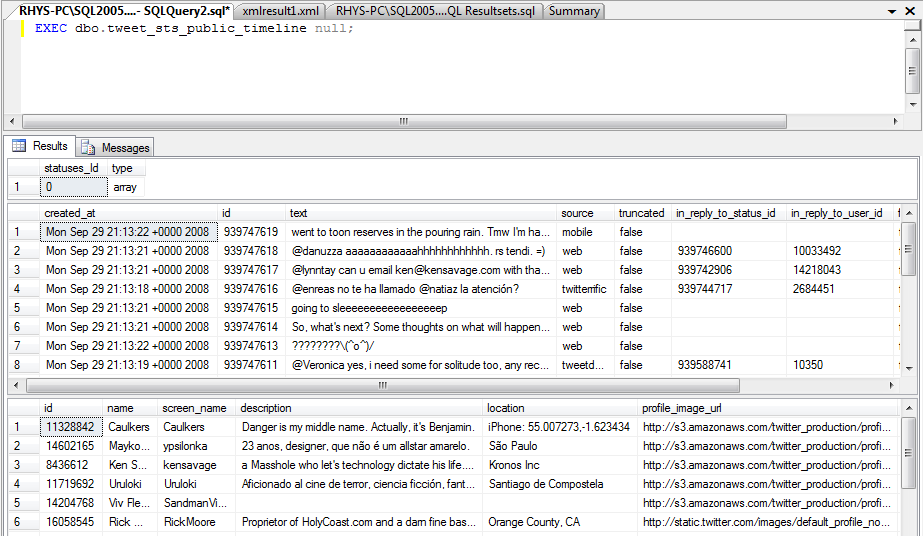
Task: Select in_reply_to_user_id cell 10350
Action: [841, 365]
